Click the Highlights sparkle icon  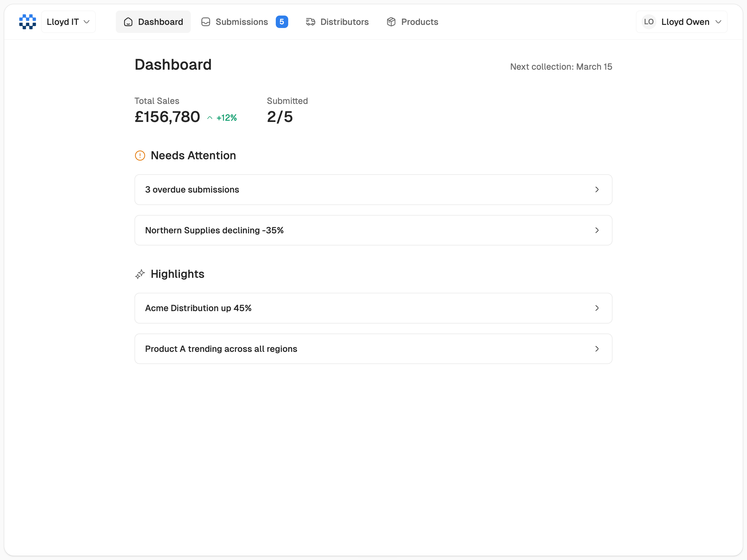click(140, 274)
